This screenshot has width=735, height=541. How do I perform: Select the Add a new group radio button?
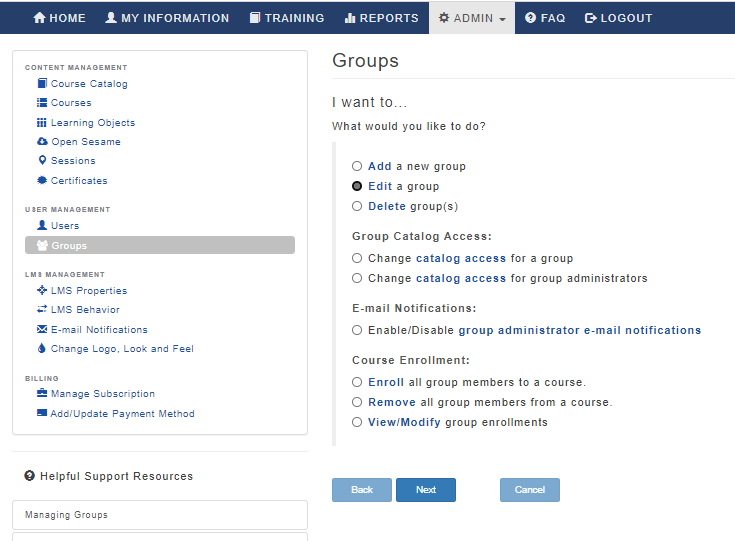pyautogui.click(x=357, y=166)
